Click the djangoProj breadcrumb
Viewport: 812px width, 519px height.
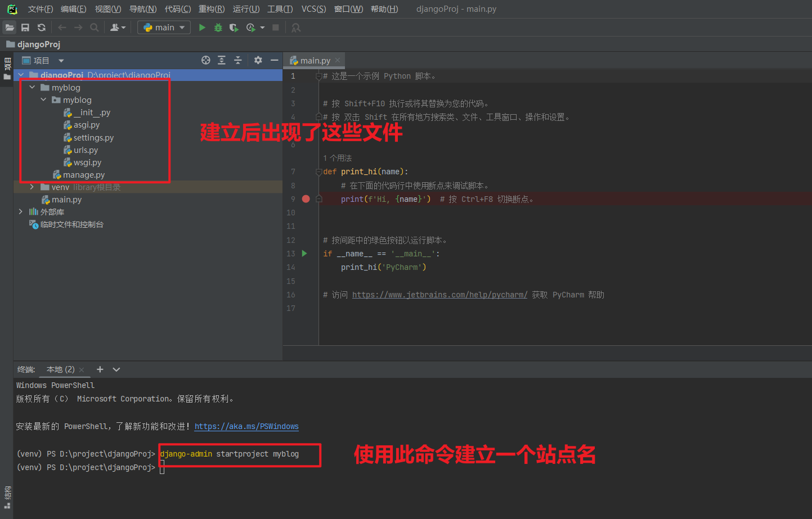[x=33, y=44]
